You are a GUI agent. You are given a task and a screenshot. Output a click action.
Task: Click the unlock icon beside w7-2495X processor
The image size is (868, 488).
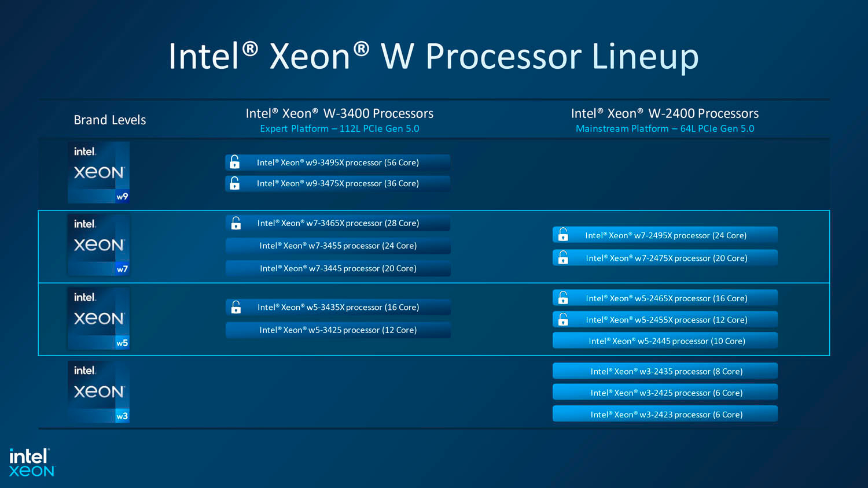[x=563, y=235]
